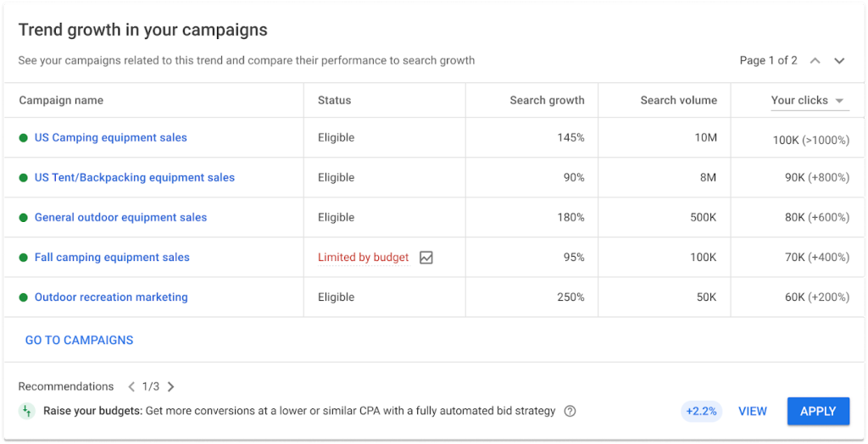Click VIEW for the recommendation
868x444 pixels.
point(753,411)
